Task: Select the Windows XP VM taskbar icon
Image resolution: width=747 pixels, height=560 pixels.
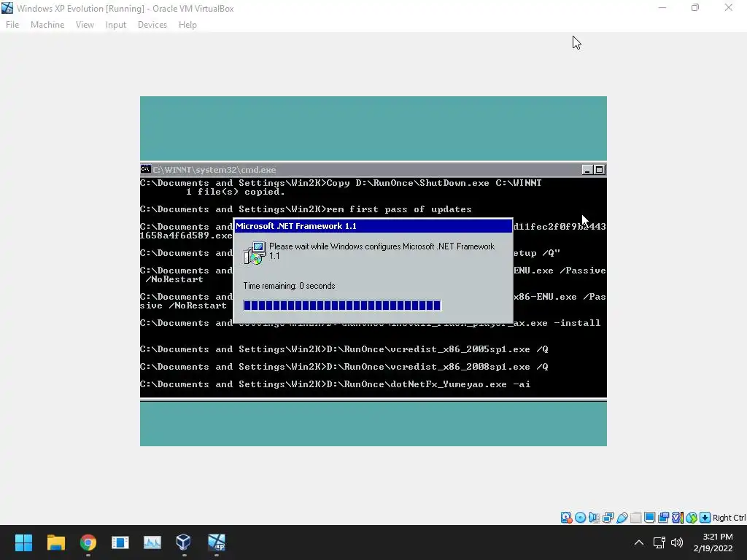Action: coord(216,542)
